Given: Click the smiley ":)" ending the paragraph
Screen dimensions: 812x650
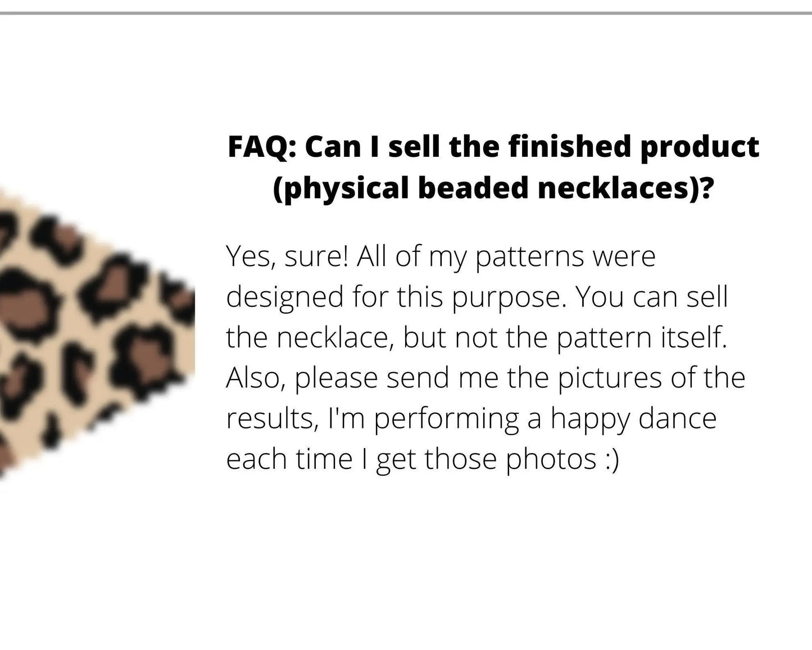Looking at the screenshot, I should click(612, 459).
